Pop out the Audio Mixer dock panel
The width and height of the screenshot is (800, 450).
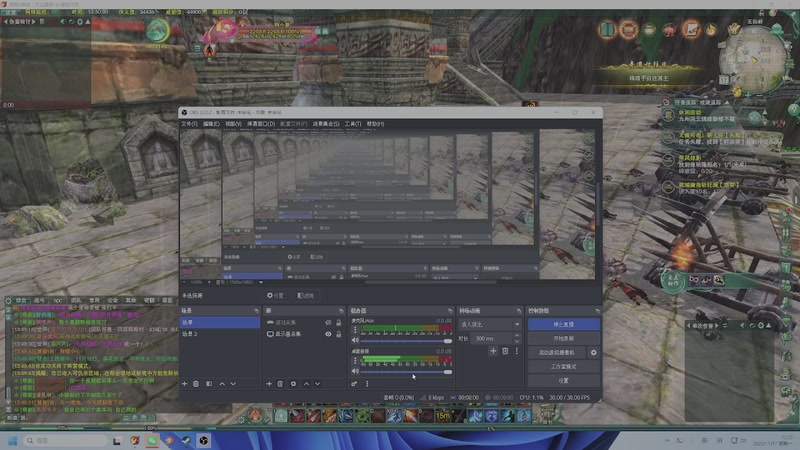[449, 311]
